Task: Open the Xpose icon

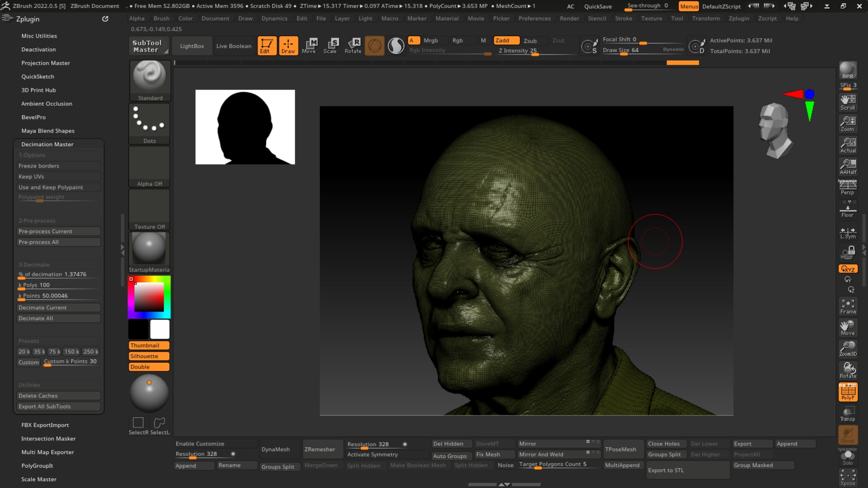Action: [x=848, y=478]
